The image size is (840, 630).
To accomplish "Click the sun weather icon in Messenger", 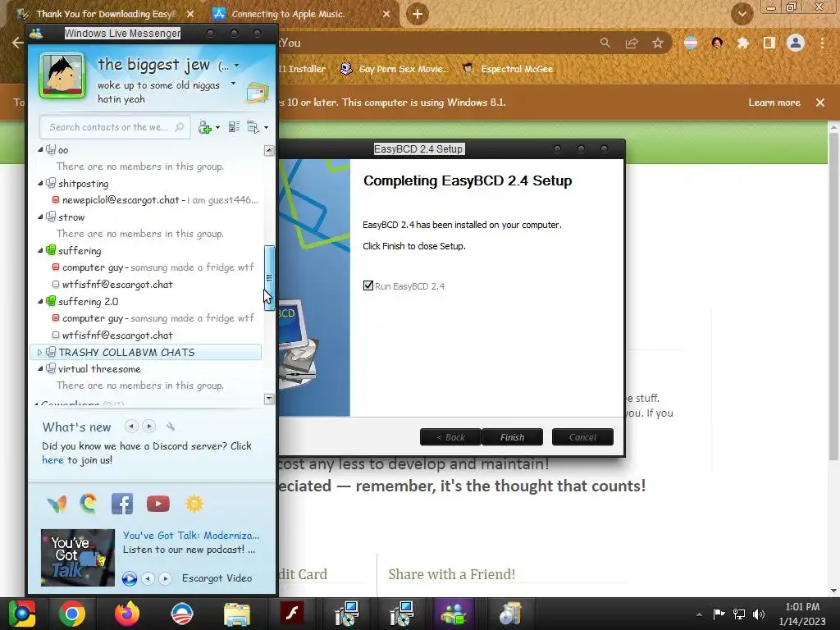I will click(x=194, y=504).
